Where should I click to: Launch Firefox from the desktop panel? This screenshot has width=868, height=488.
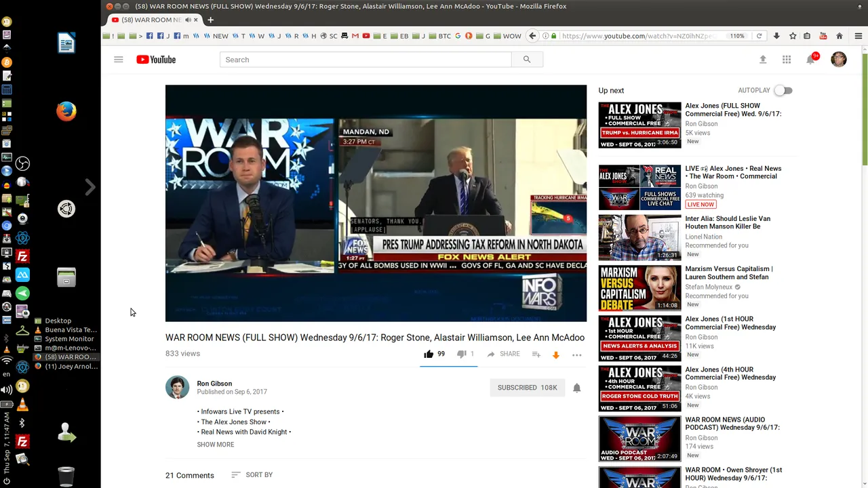click(66, 111)
